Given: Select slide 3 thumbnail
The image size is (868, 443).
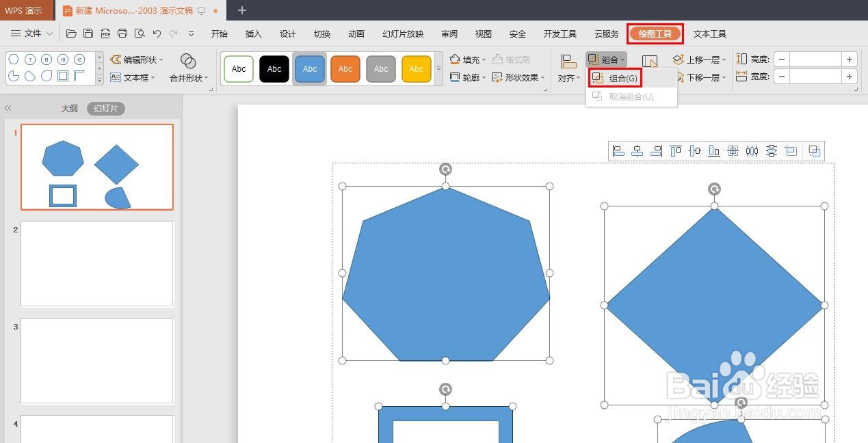Looking at the screenshot, I should [97, 361].
